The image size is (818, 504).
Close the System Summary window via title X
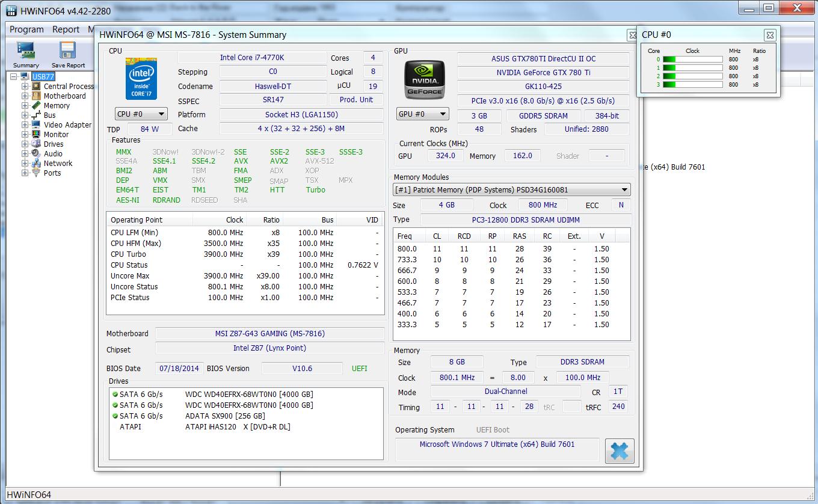(632, 35)
